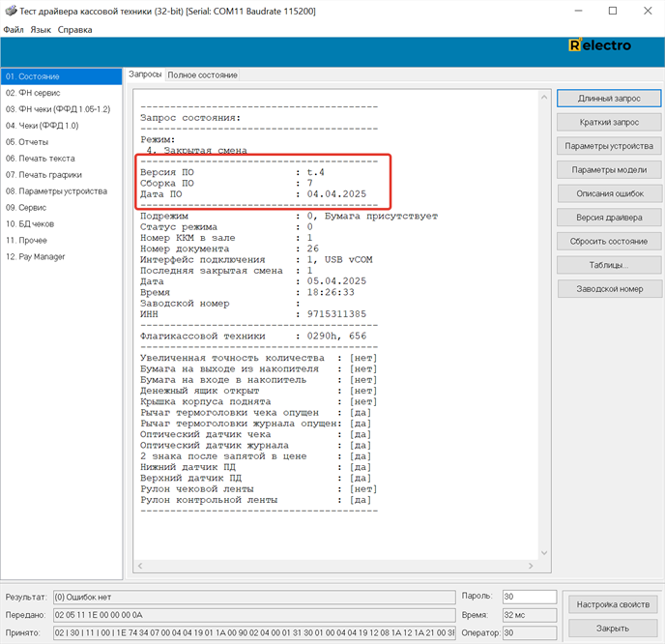Click the Краткий запрос button
665x644 pixels.
(x=609, y=122)
